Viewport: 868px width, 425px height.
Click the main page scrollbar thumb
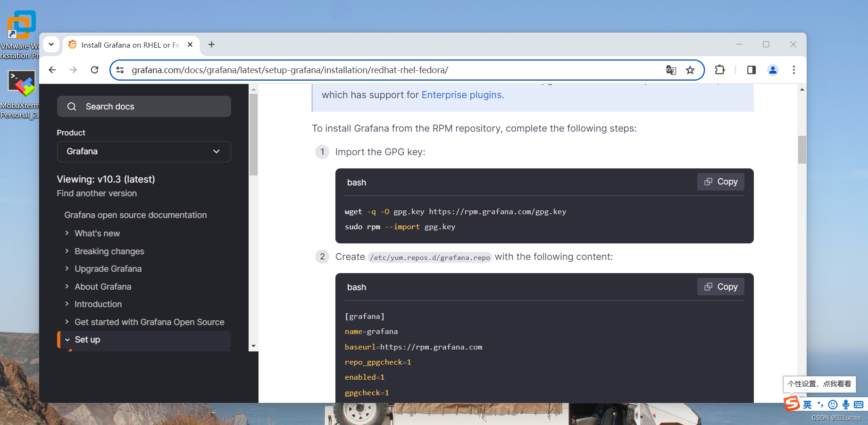(802, 150)
